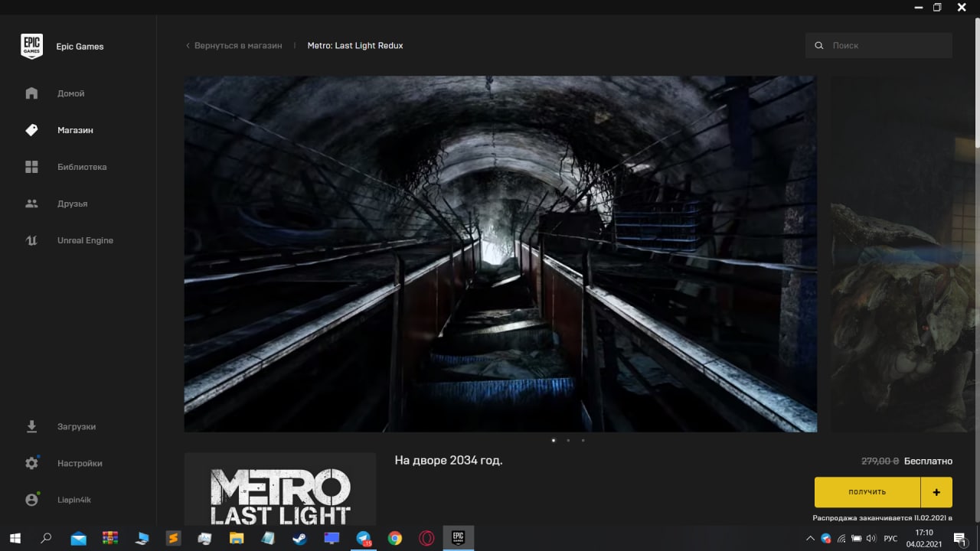
Task: Open the Windows notification center
Action: click(959, 539)
